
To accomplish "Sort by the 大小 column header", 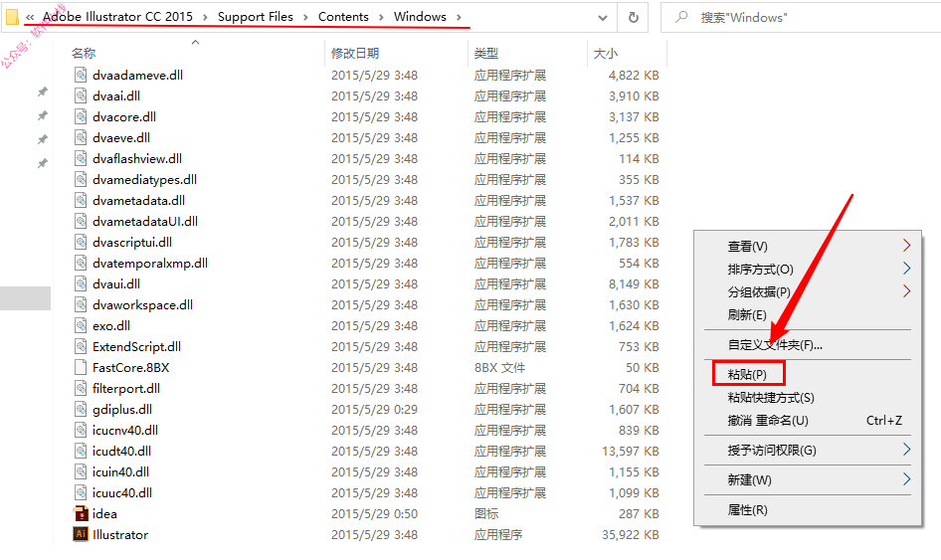I will 606,53.
